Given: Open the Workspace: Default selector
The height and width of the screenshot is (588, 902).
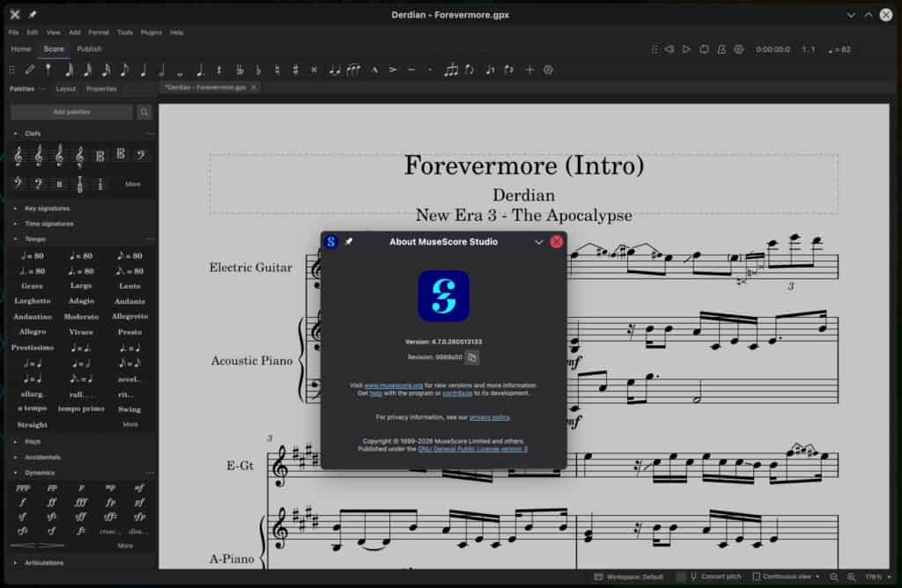Looking at the screenshot, I should [x=629, y=577].
